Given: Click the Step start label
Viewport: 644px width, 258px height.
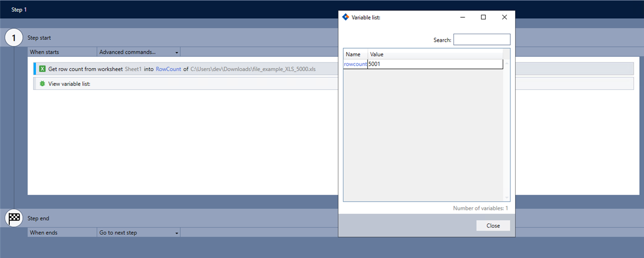Looking at the screenshot, I should (x=39, y=38).
